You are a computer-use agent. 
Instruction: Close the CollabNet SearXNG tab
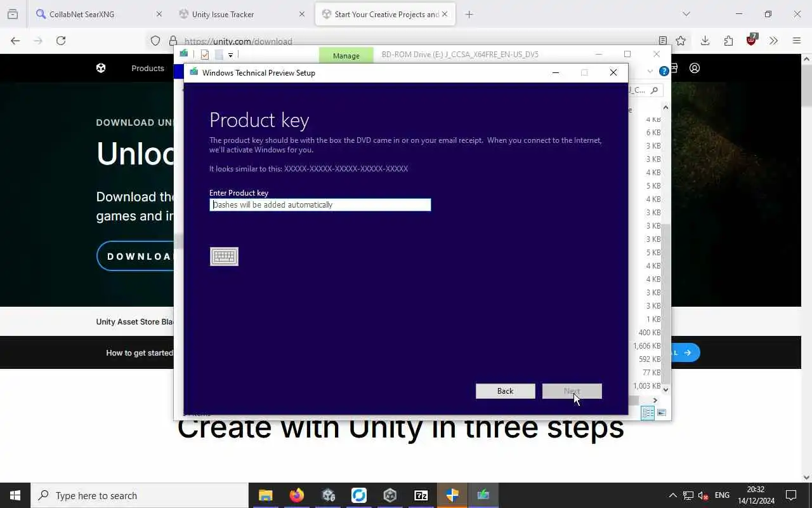point(159,14)
